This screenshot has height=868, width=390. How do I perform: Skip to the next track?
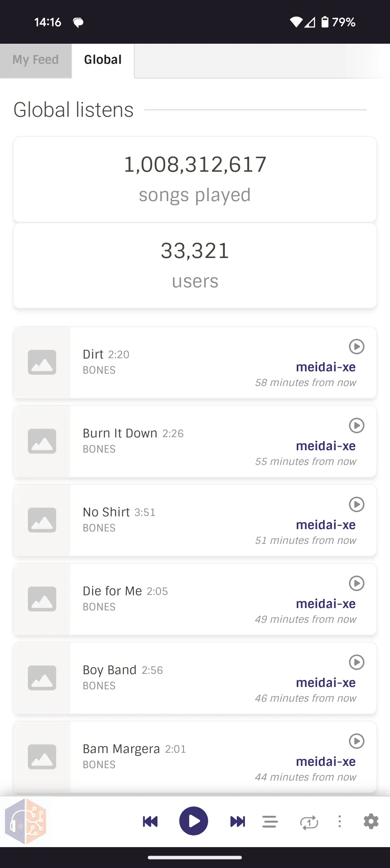tap(238, 821)
